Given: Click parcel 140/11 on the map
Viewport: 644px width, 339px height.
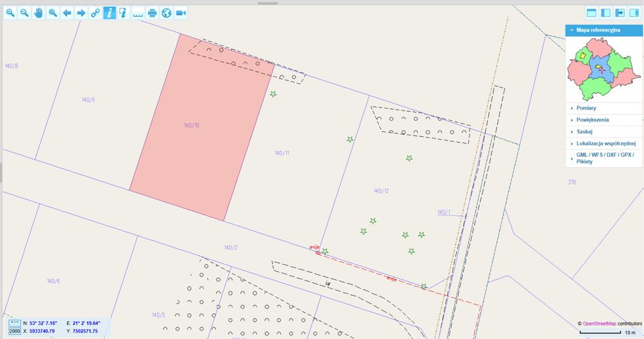Looking at the screenshot, I should (282, 153).
